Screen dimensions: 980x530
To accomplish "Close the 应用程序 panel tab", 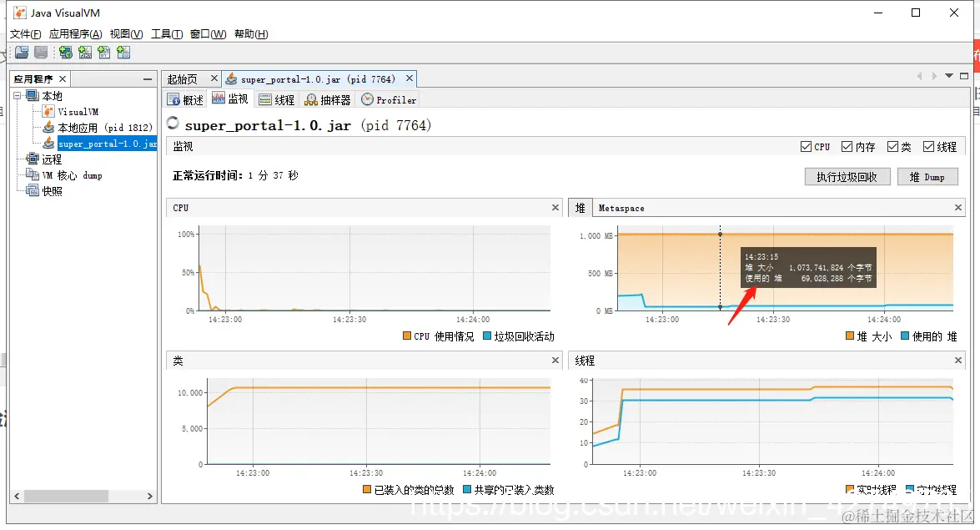I will pyautogui.click(x=63, y=78).
